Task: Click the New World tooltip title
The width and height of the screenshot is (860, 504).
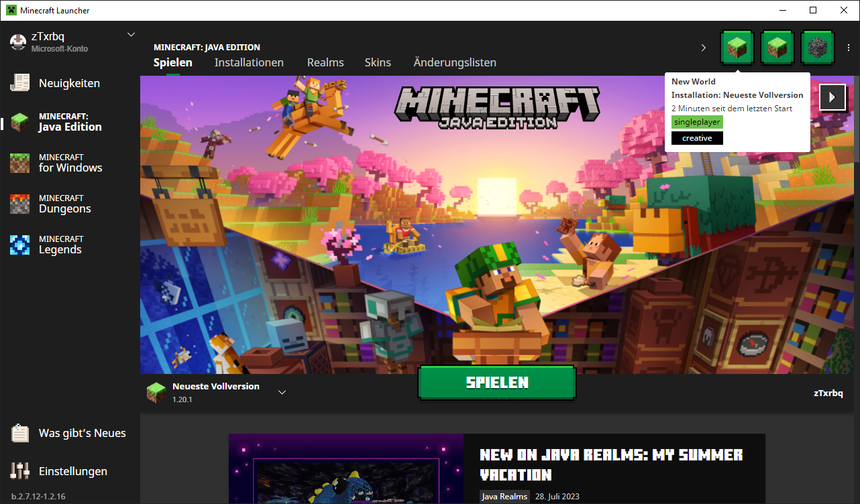Action: (694, 82)
